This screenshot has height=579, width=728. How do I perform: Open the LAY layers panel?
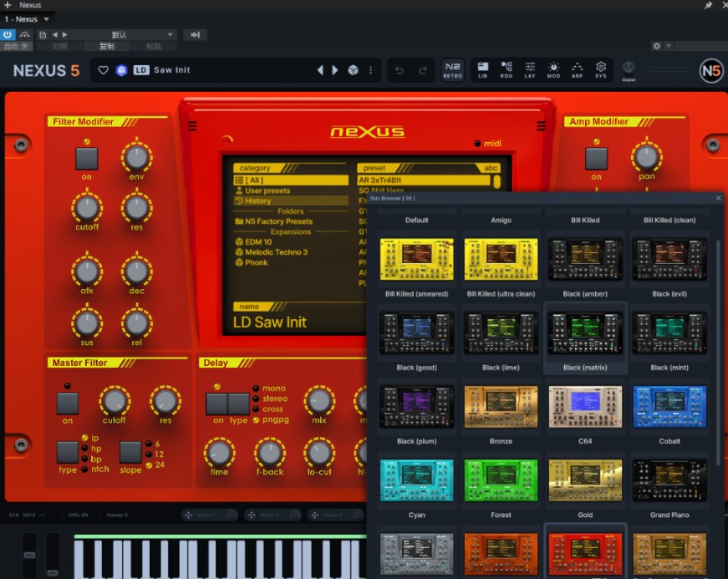[530, 70]
